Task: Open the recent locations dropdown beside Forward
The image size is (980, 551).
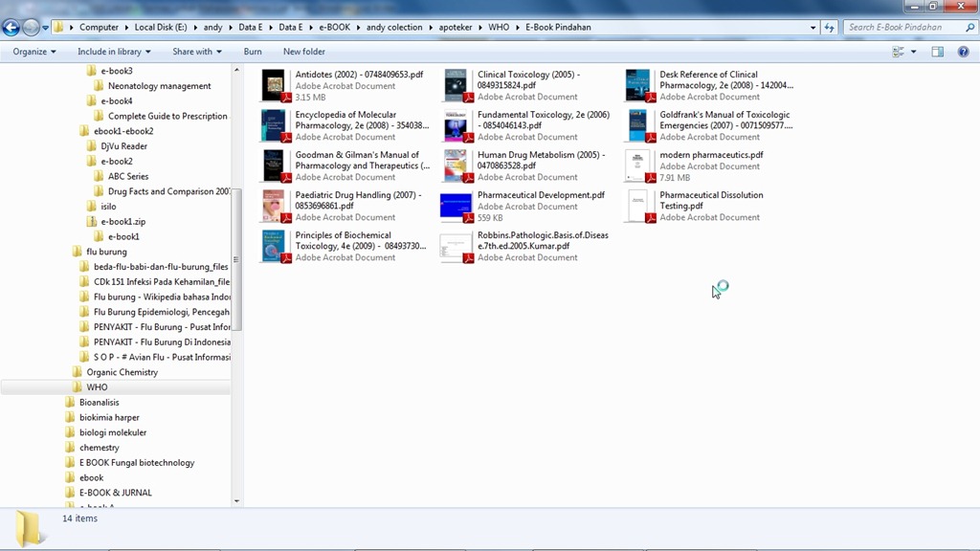Action: click(x=45, y=28)
